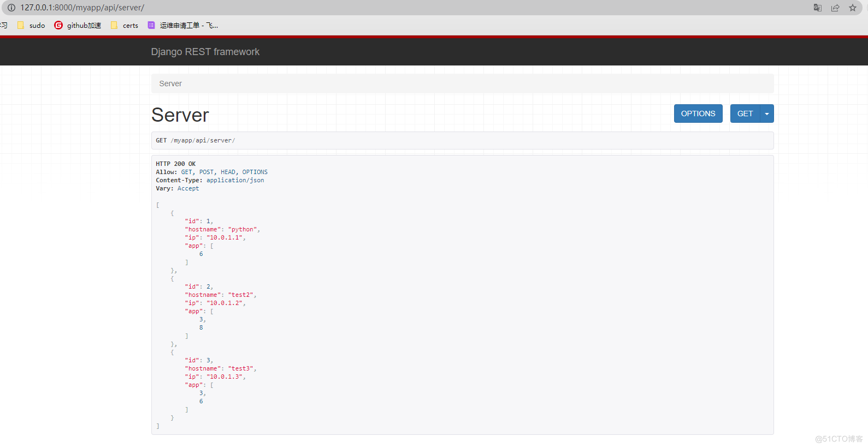Click the GET /myapp/api/server/ request line
The image size is (868, 448).
click(196, 140)
